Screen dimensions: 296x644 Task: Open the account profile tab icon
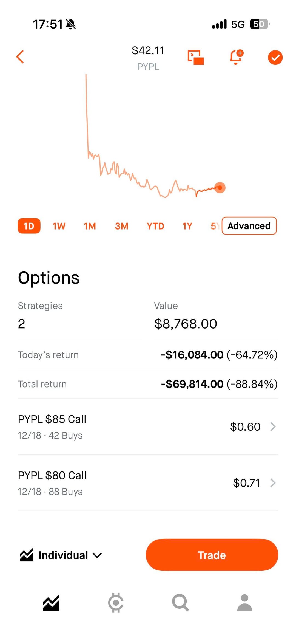click(244, 603)
